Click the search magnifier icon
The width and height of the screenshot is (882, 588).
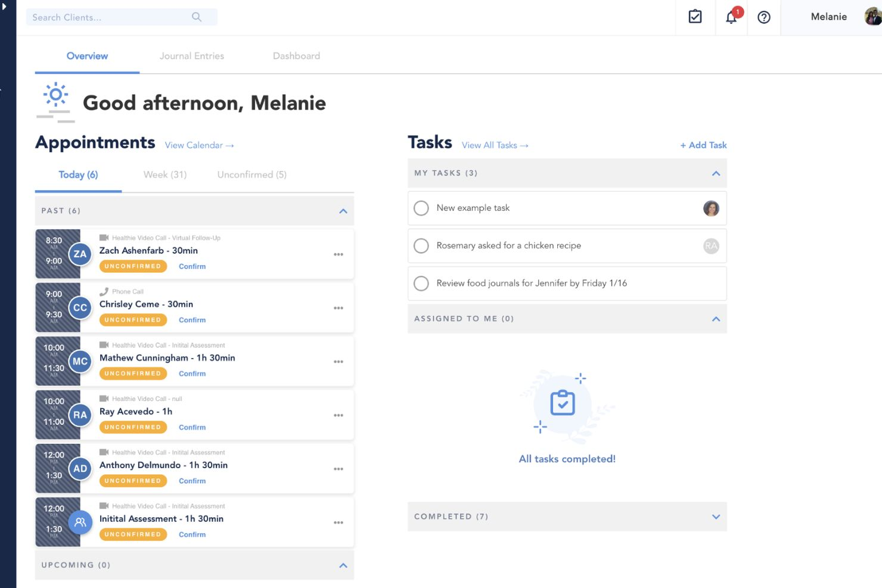click(197, 17)
